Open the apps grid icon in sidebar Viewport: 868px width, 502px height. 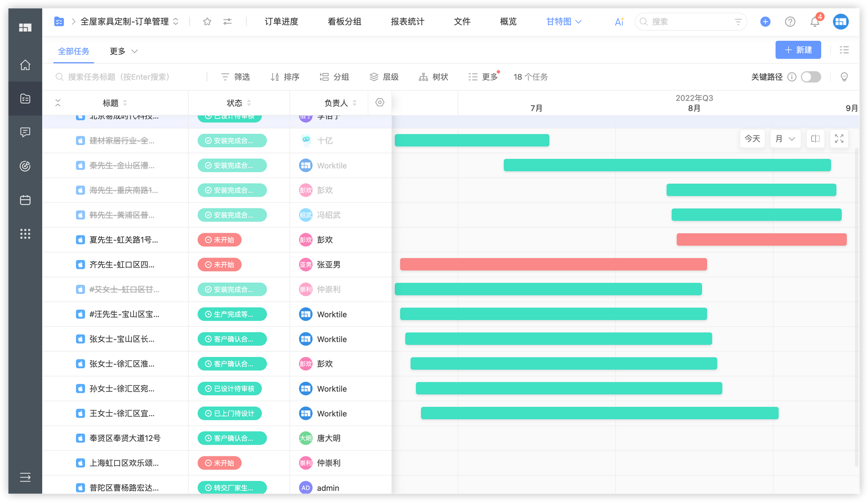tap(25, 234)
